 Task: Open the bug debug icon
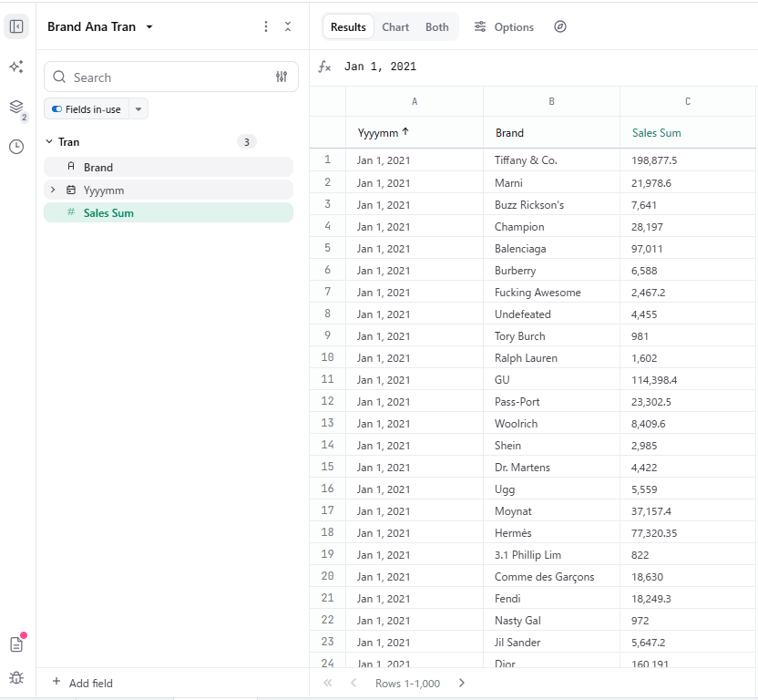pos(16,678)
